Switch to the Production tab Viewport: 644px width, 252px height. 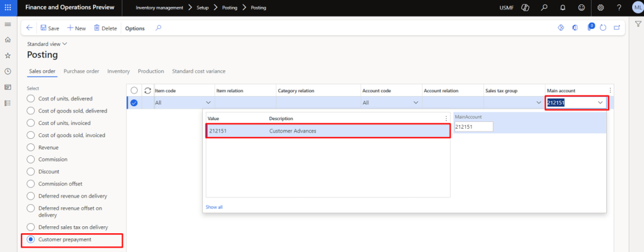(x=150, y=71)
